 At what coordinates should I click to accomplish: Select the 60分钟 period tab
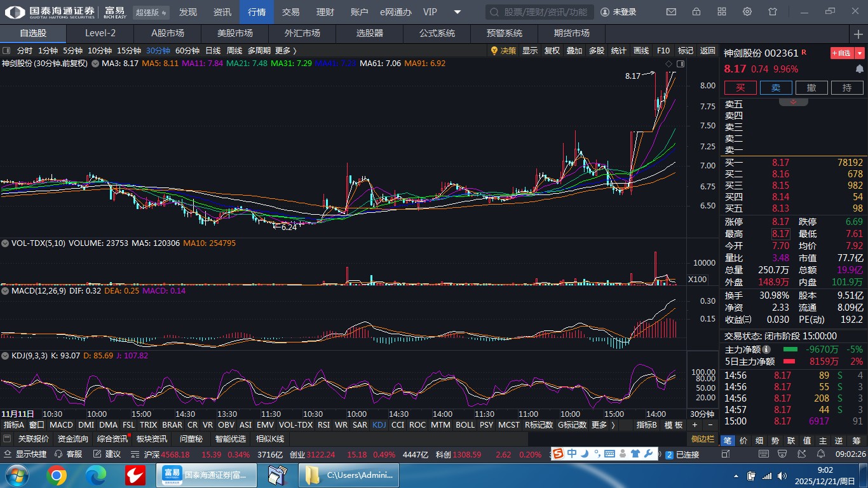(x=187, y=51)
